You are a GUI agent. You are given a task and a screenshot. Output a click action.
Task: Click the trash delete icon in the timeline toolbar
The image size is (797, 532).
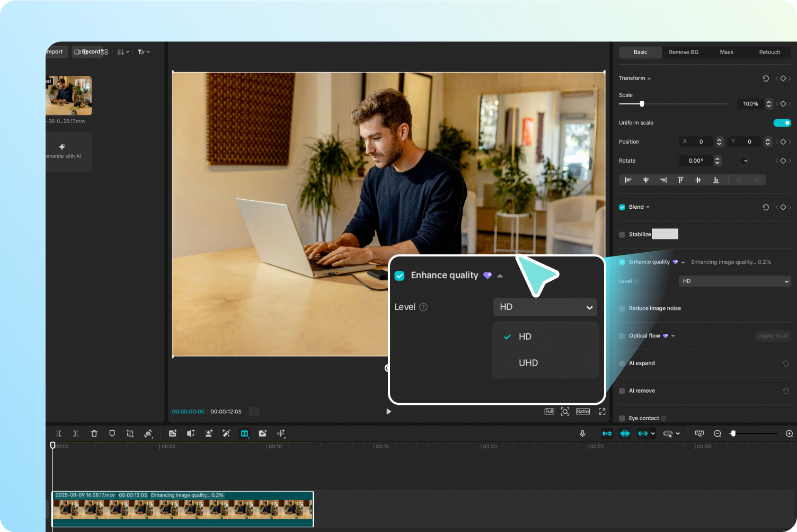[x=94, y=433]
